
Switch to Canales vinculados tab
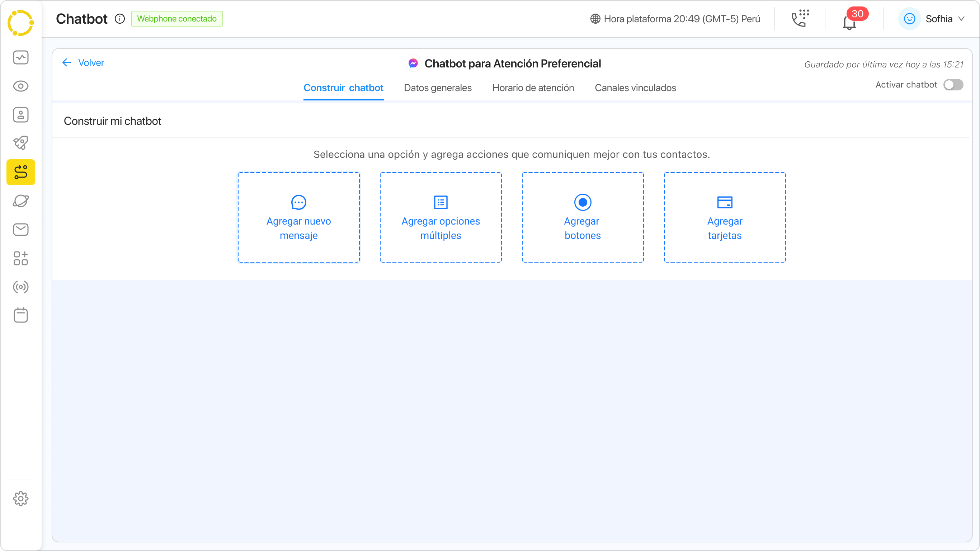point(635,88)
